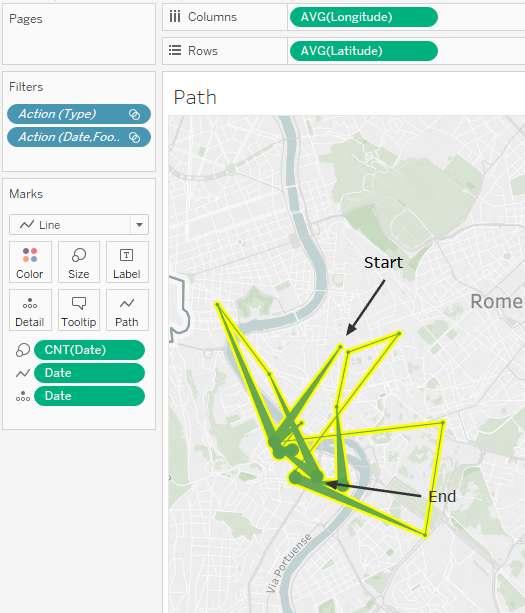Click linked icon on Action (Date,Foo..) filter
Viewport: 525px width, 613px height.
[x=134, y=137]
